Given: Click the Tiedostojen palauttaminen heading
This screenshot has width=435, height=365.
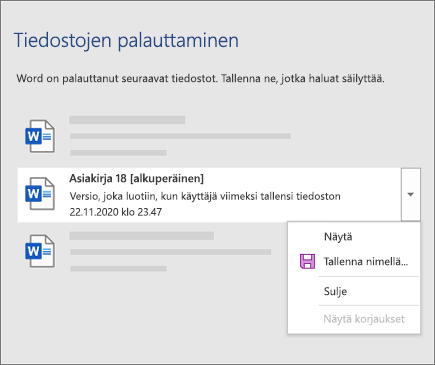Looking at the screenshot, I should point(126,41).
